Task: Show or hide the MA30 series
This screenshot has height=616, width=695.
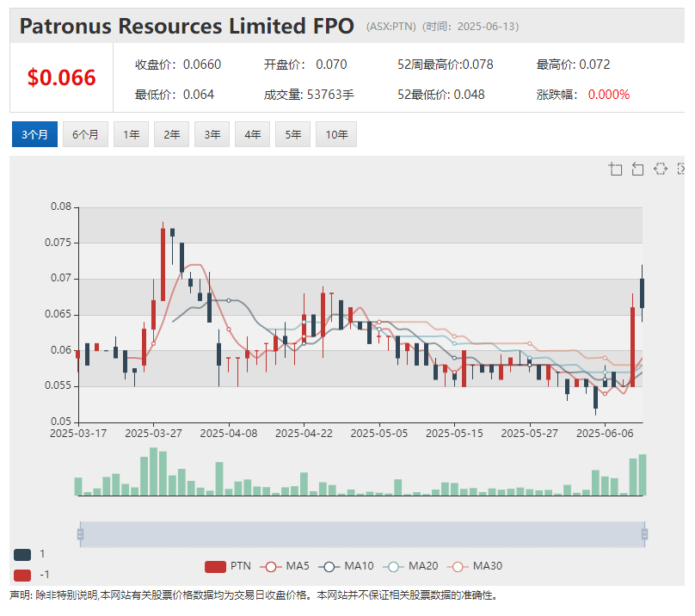Action: [x=475, y=566]
